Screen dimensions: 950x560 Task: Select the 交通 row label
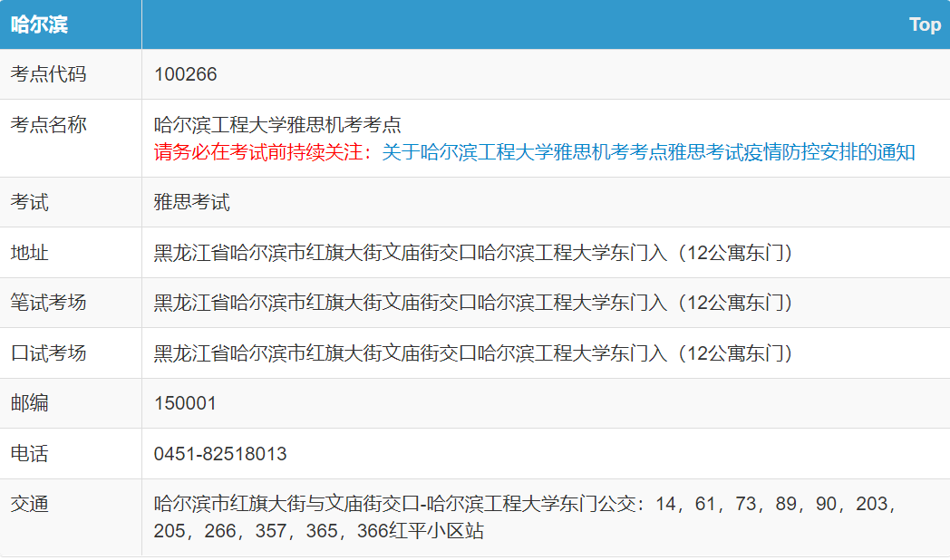tap(29, 504)
